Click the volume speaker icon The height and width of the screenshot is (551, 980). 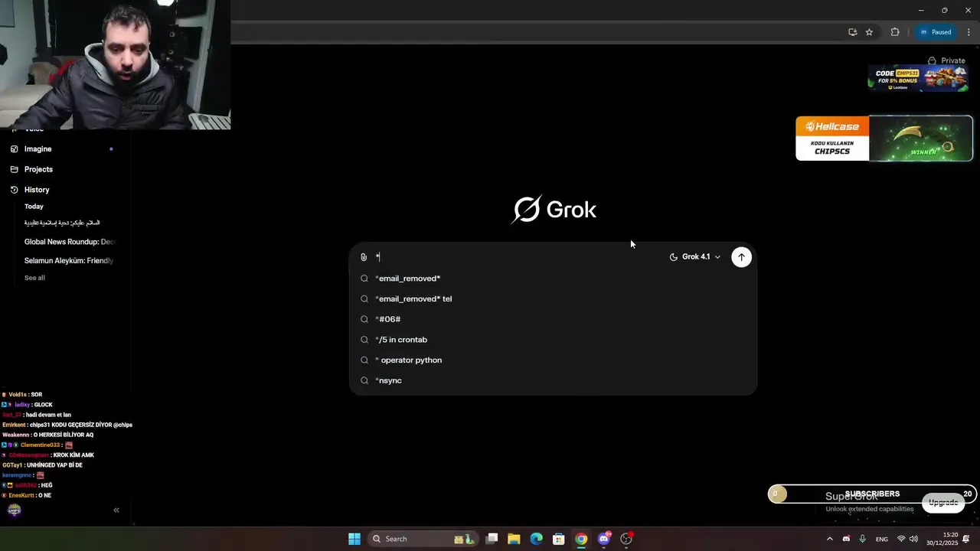[913, 539]
